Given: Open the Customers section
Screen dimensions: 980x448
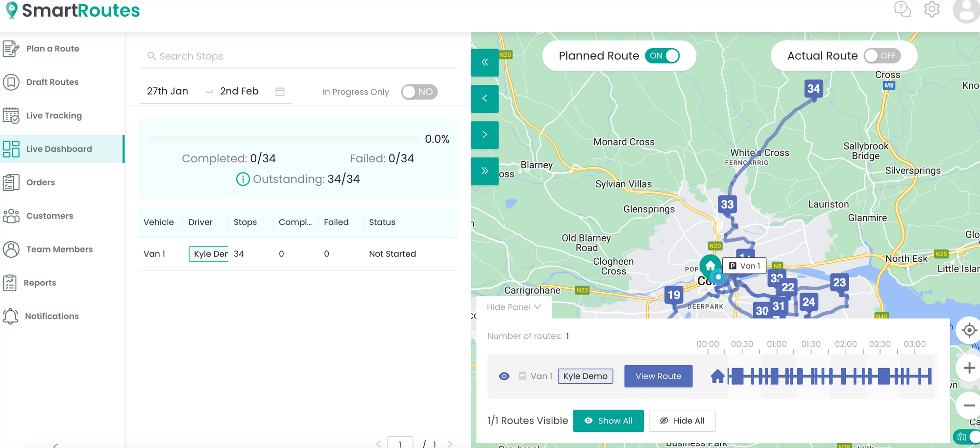Looking at the screenshot, I should coord(49,216).
